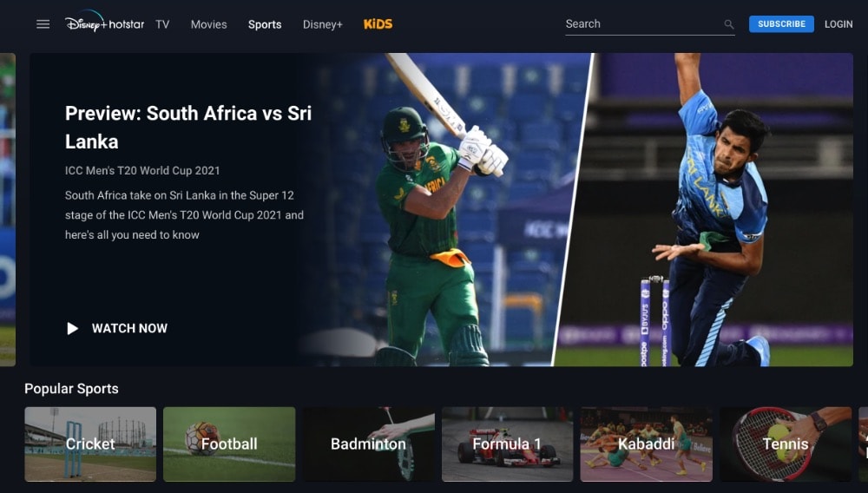Click the search magnifier icon
The image size is (868, 493).
[728, 24]
